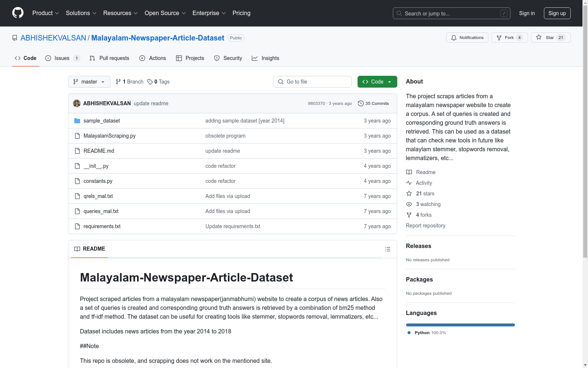Viewport: 588px width, 368px height.
Task: Click the file icon next to __init__.py
Action: click(x=77, y=166)
